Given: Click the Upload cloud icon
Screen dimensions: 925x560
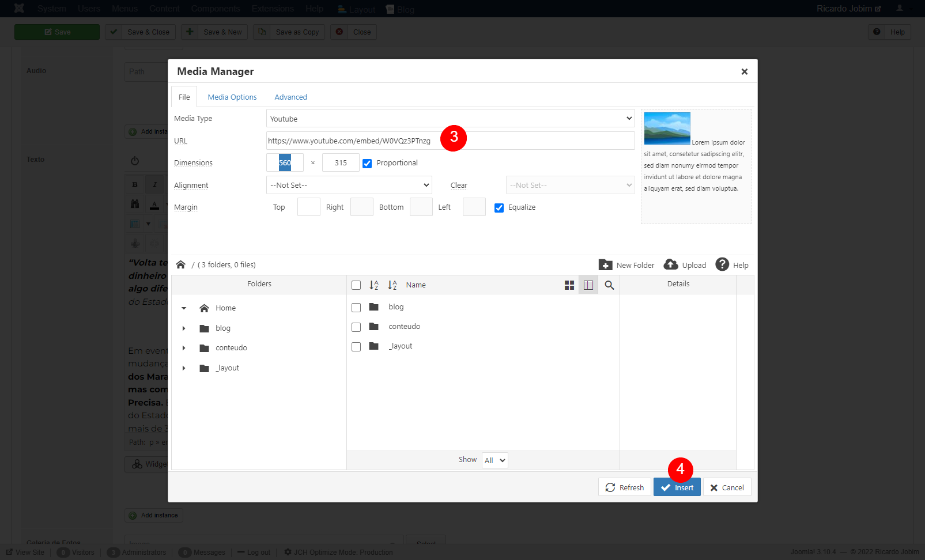Looking at the screenshot, I should 671,264.
